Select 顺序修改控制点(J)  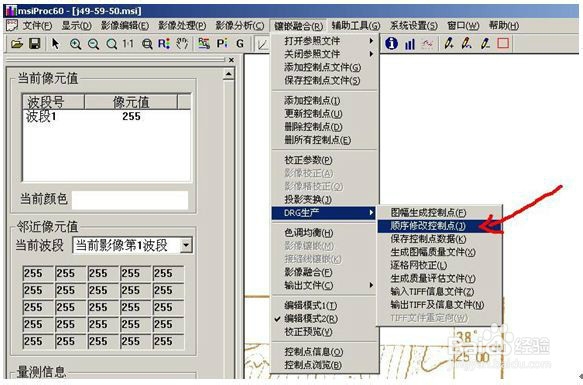pyautogui.click(x=439, y=226)
